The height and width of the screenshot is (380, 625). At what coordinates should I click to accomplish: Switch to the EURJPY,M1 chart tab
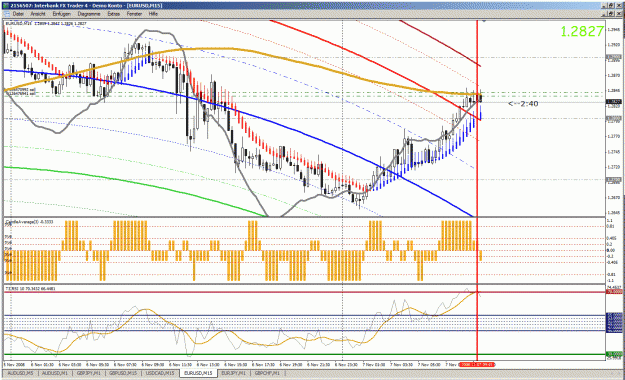click(234, 373)
